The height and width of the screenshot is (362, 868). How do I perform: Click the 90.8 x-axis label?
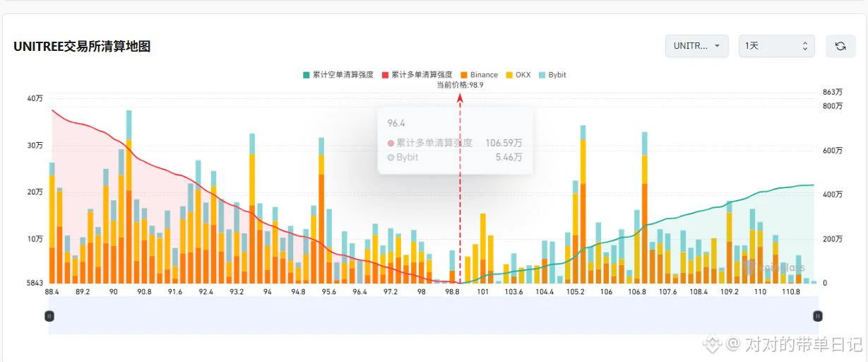click(144, 291)
